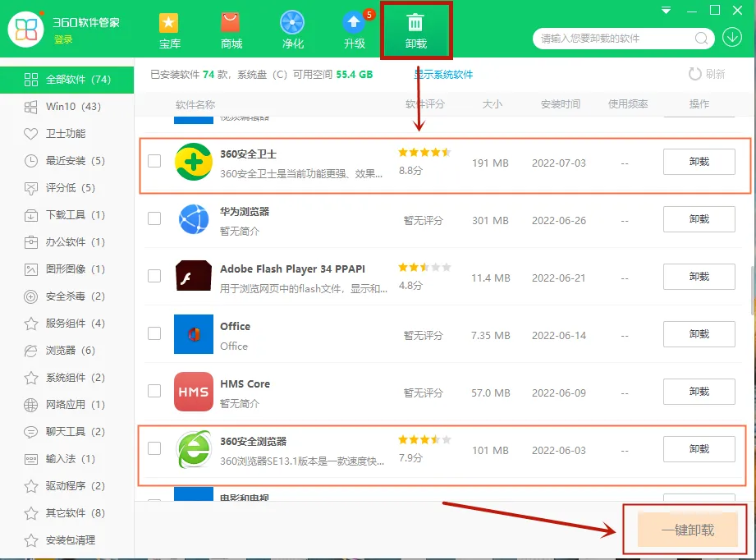Click the Adobe Flash Player icon
The width and height of the screenshot is (756, 560).
(x=194, y=276)
